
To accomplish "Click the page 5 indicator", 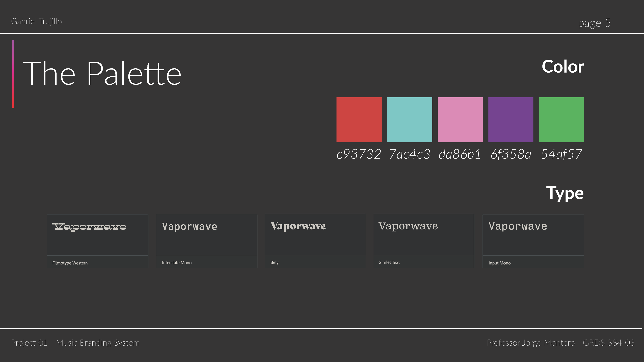I will coord(594,23).
